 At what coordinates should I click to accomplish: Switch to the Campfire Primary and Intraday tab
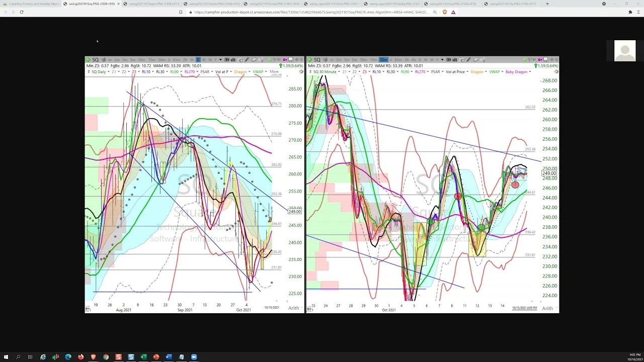[x=31, y=4]
